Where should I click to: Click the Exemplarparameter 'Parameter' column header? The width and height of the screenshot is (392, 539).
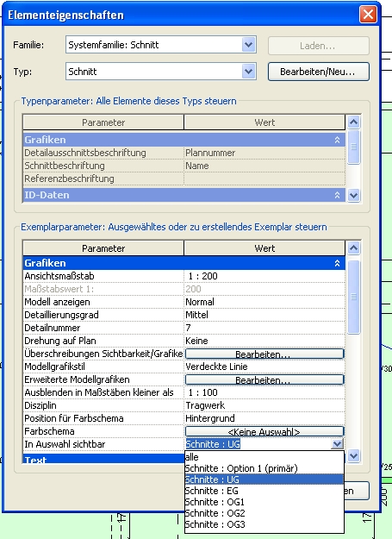(103, 248)
